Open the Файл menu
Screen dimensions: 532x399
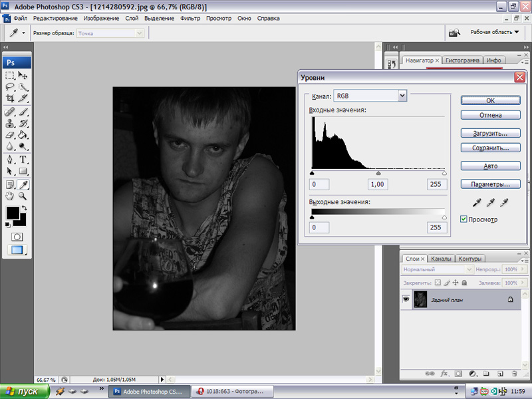(21, 19)
